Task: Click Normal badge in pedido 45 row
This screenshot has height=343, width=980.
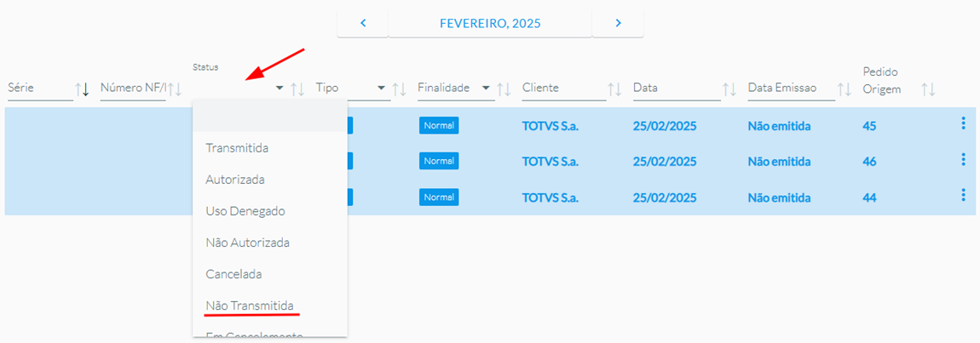Action: [x=439, y=126]
